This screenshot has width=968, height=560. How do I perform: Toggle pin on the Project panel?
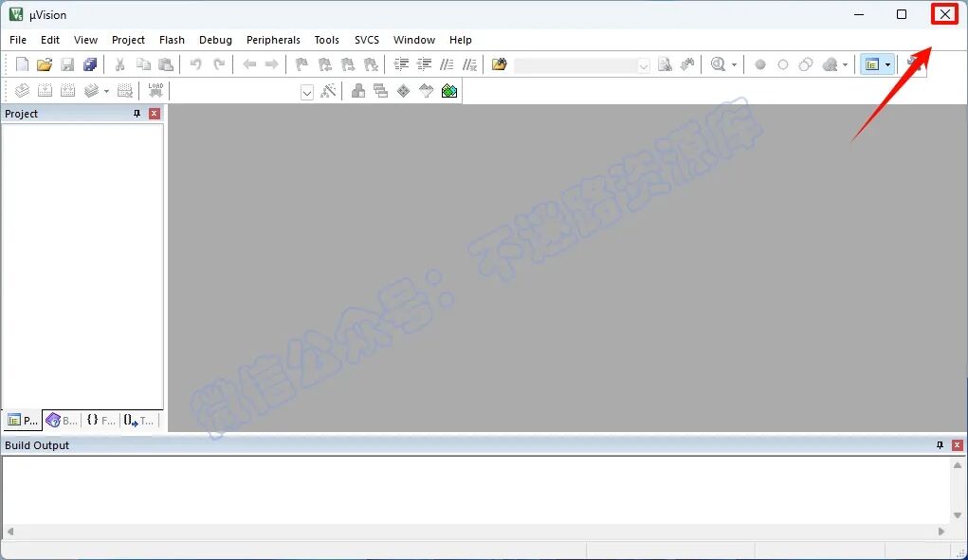pos(137,114)
